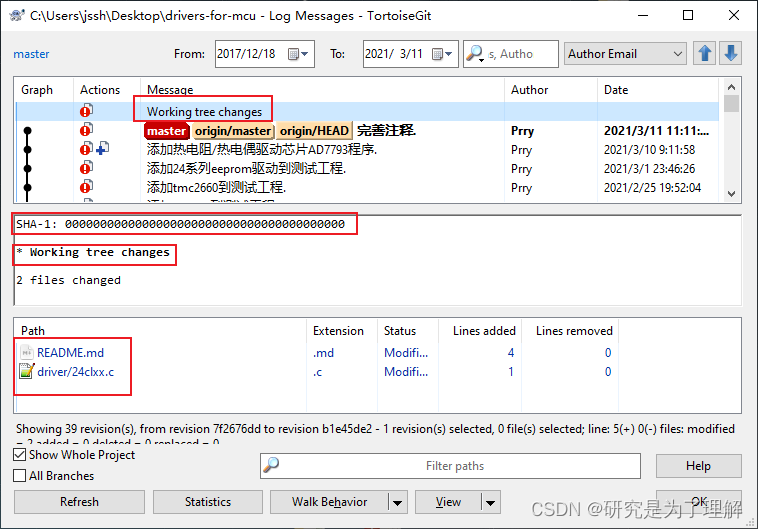
Task: Click the OK button
Action: point(699,502)
